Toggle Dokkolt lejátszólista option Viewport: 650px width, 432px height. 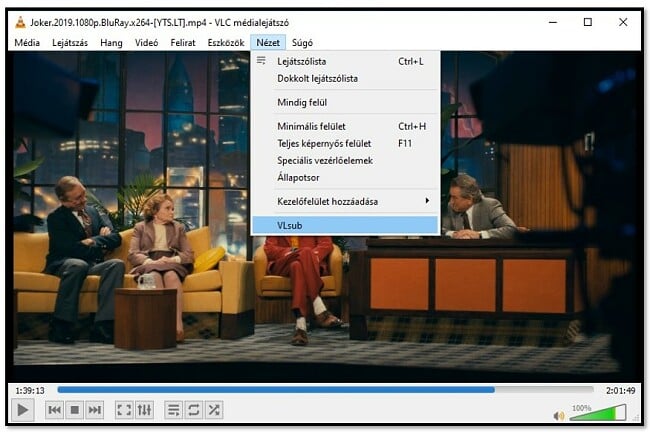(x=345, y=78)
